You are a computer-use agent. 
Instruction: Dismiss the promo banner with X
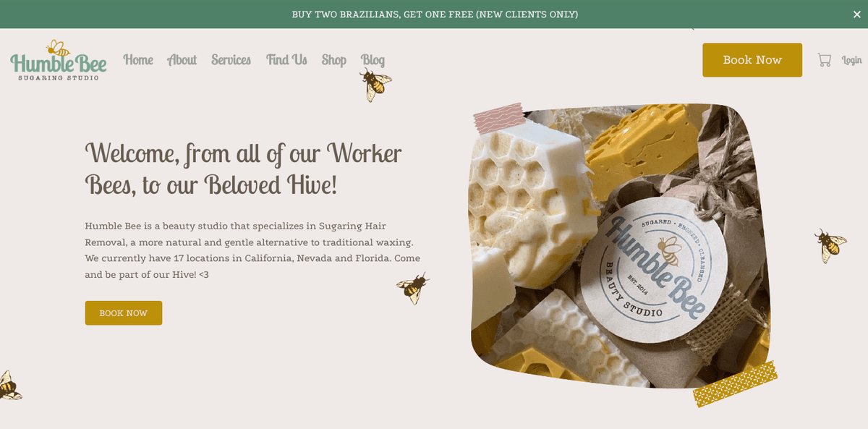tap(856, 14)
